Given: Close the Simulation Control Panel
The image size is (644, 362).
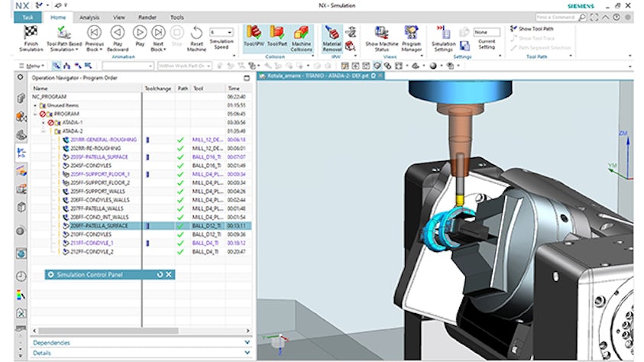Looking at the screenshot, I should pos(168,275).
